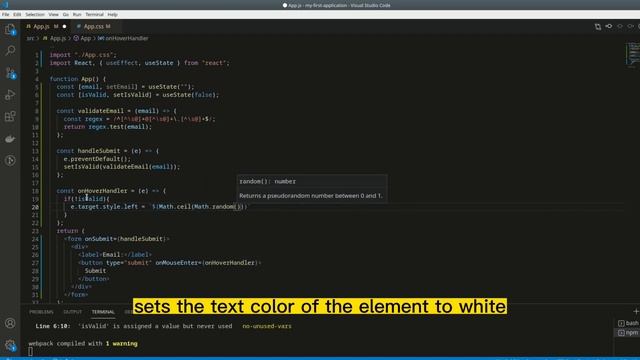Select the OUTPUT panel tab

coord(73,312)
